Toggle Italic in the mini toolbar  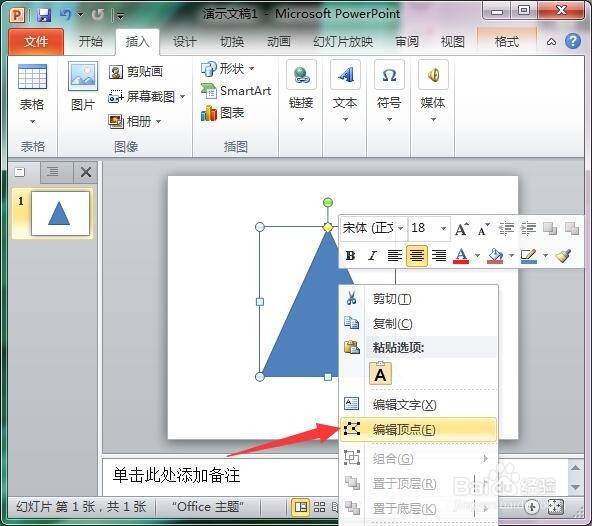[x=372, y=256]
